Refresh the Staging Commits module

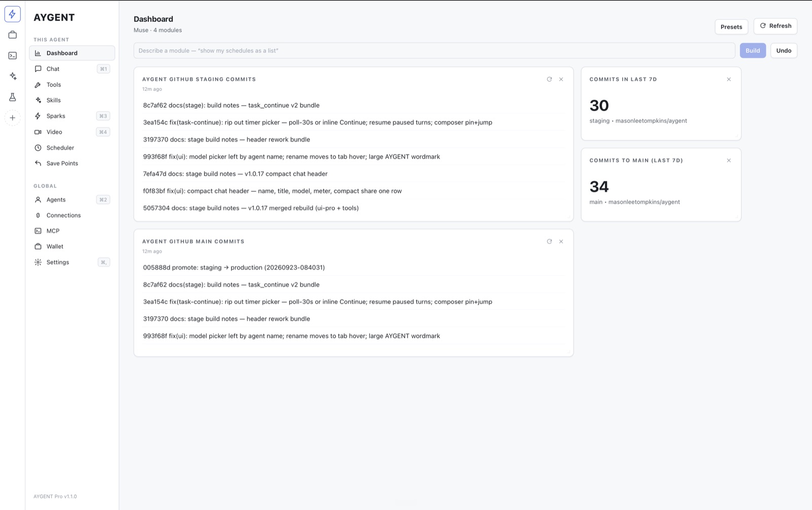point(549,79)
